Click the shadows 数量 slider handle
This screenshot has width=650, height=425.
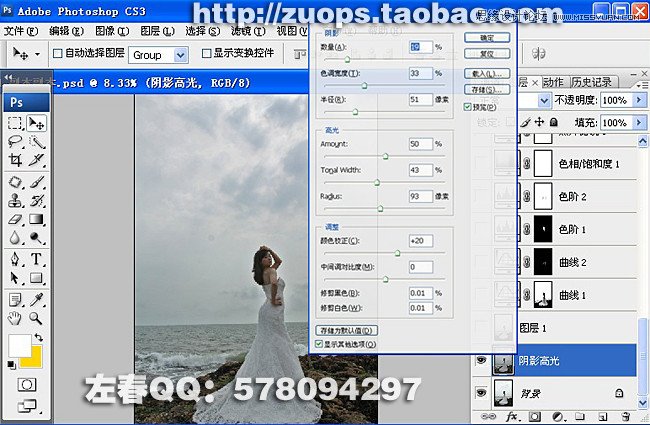point(347,60)
